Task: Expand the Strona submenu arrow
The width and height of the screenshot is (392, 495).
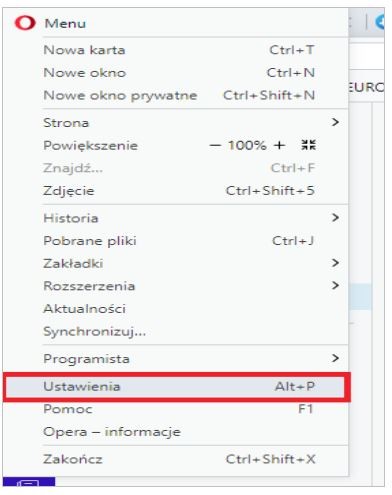Action: tap(335, 122)
